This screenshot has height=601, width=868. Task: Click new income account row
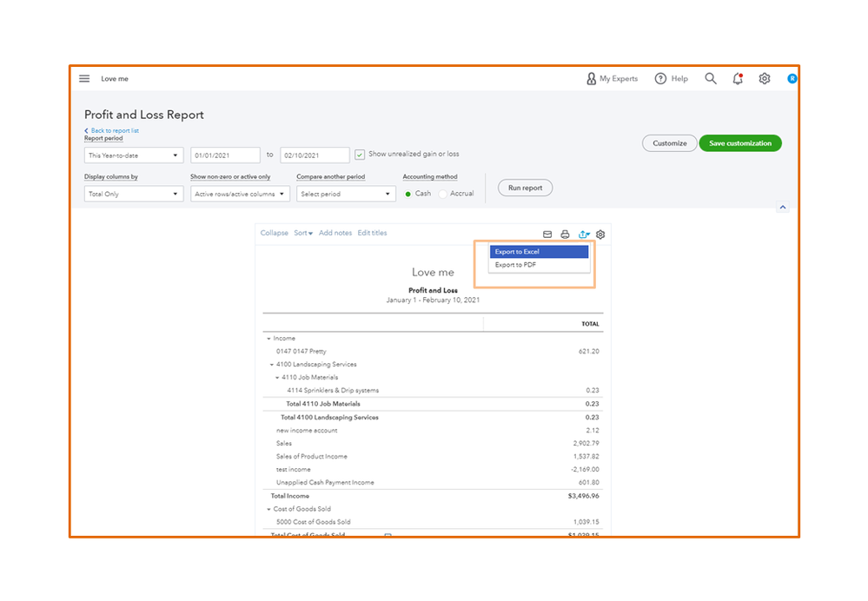(433, 431)
